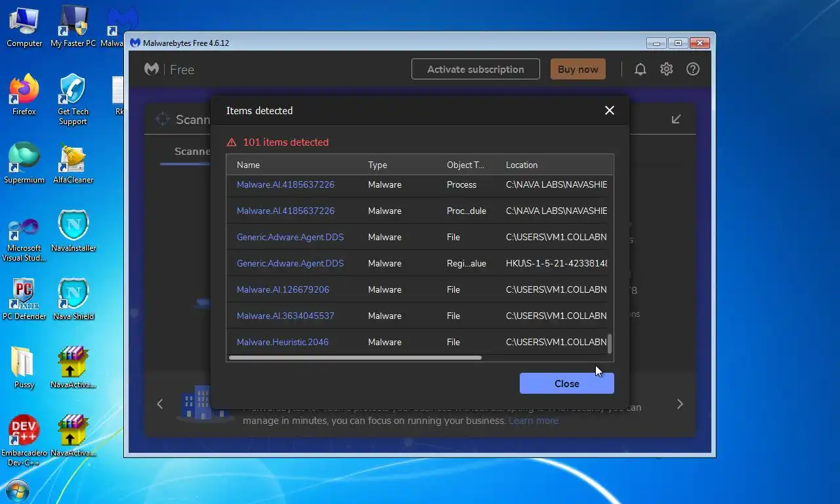
Task: Open the Malware.AI.126679206 detection link
Action: pyautogui.click(x=283, y=289)
